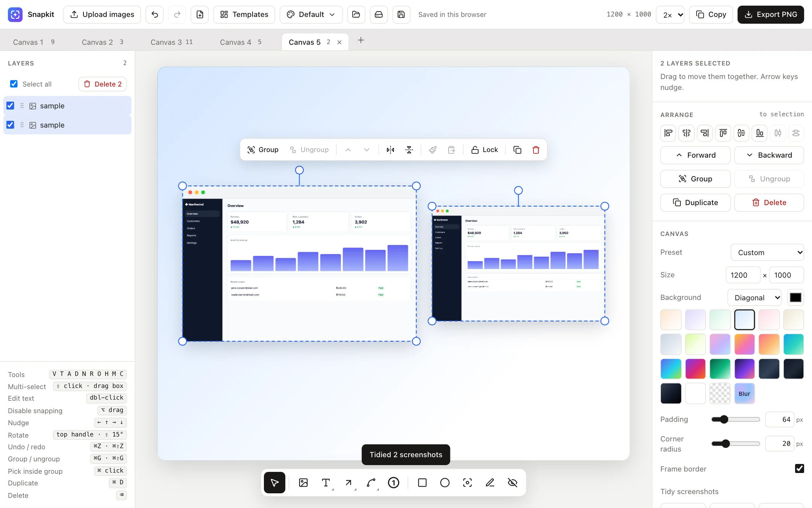Click Forward in Arrange panel

coord(695,155)
